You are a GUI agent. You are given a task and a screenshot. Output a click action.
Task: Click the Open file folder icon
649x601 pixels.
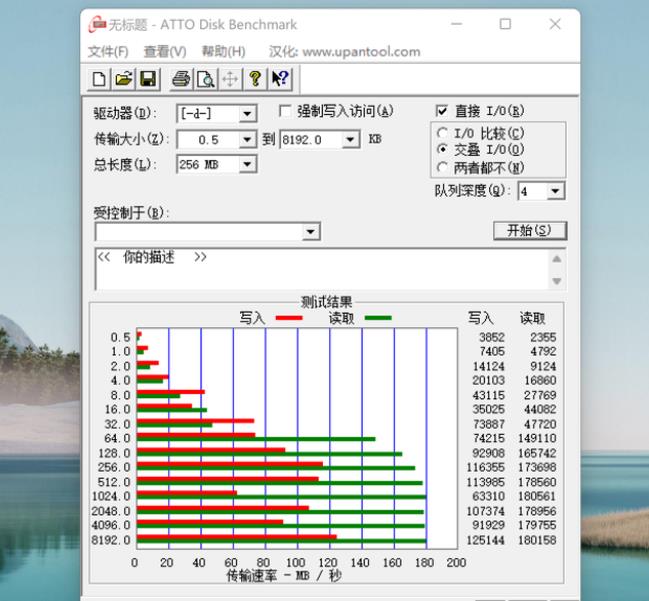pyautogui.click(x=123, y=79)
